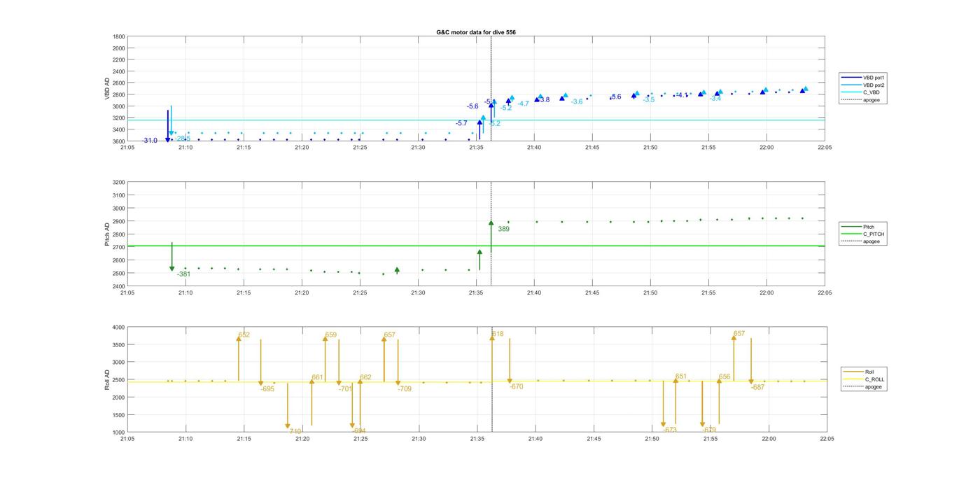Image resolution: width=980 pixels, height=485 pixels.
Task: Click the '656' roll data label
Action: point(724,377)
